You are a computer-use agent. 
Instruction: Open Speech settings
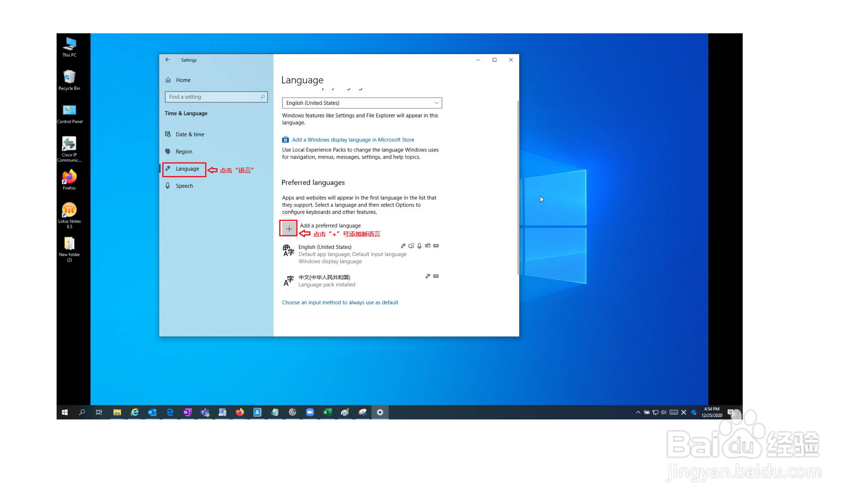[x=179, y=186]
